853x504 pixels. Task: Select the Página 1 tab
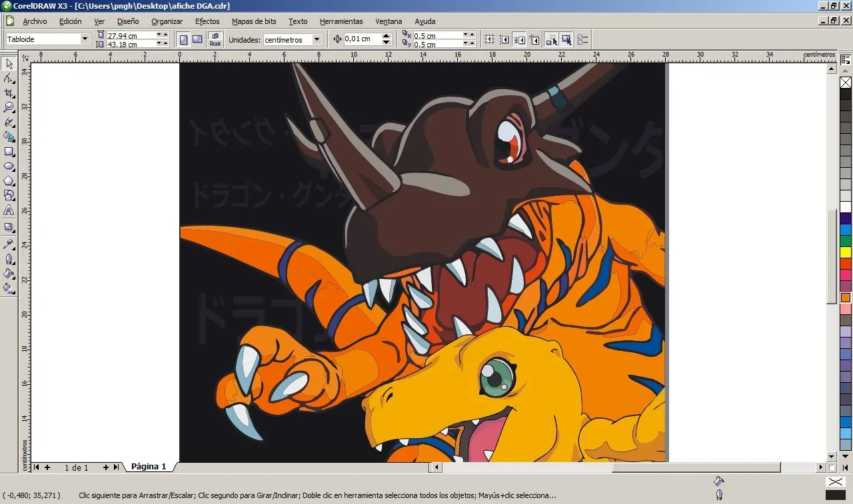[149, 467]
